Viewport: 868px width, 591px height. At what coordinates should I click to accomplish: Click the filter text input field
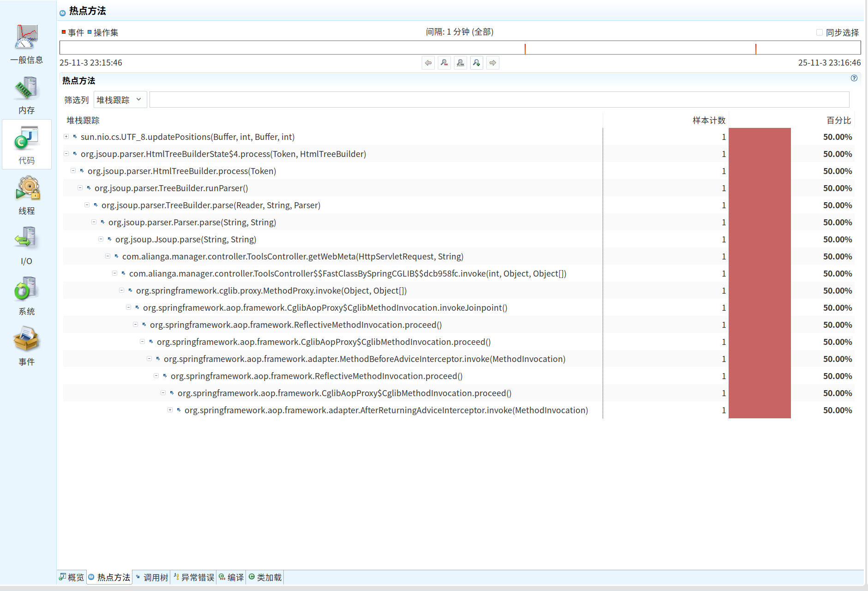(499, 100)
